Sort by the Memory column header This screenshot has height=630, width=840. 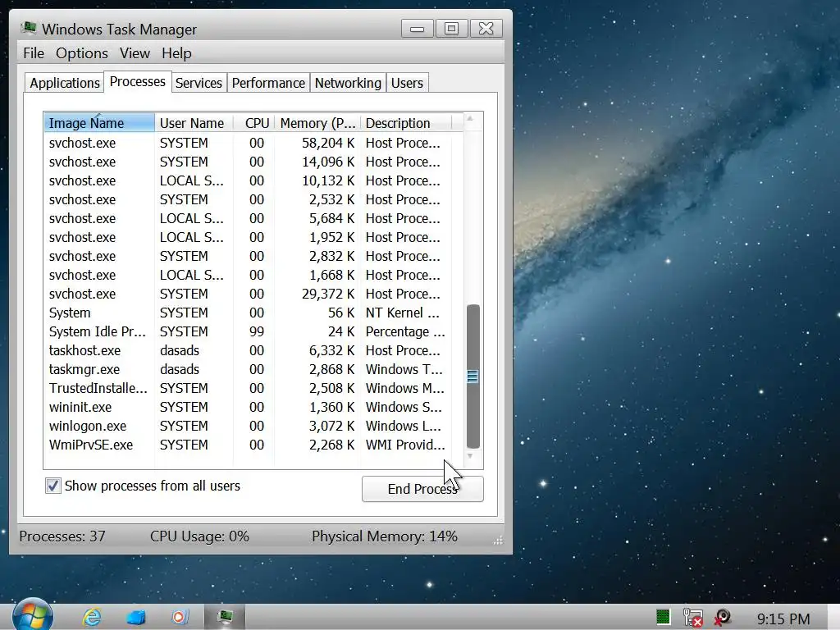(x=317, y=123)
